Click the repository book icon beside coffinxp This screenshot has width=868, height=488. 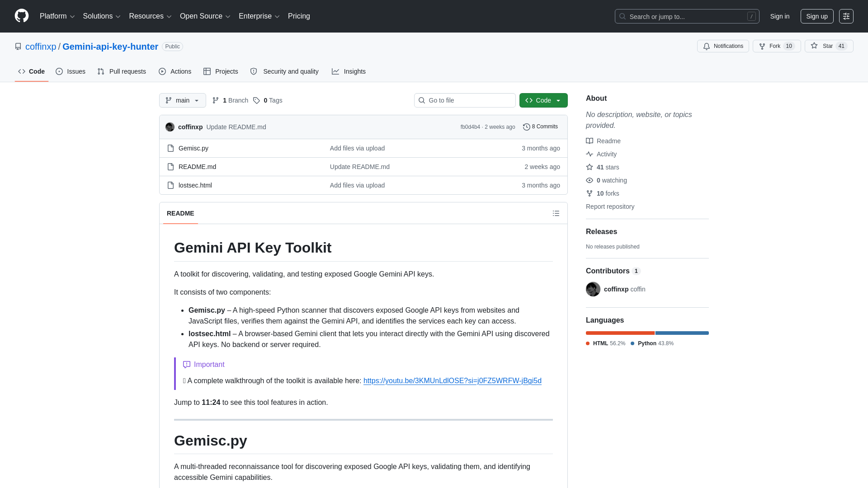pyautogui.click(x=18, y=47)
